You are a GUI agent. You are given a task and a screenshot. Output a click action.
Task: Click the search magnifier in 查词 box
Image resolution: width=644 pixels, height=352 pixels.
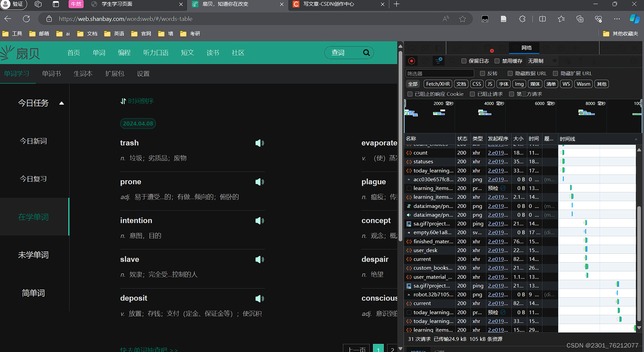tap(366, 53)
